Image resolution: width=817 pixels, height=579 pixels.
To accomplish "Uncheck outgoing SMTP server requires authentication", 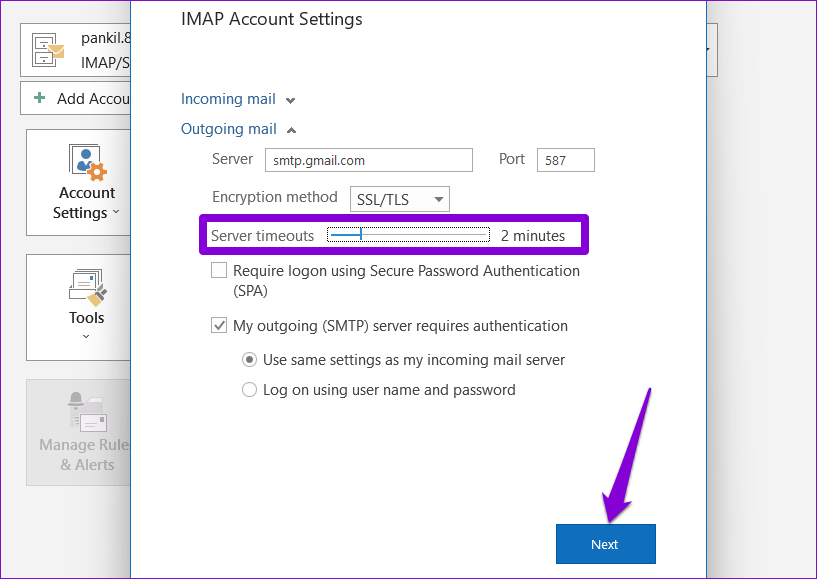I will [219, 326].
